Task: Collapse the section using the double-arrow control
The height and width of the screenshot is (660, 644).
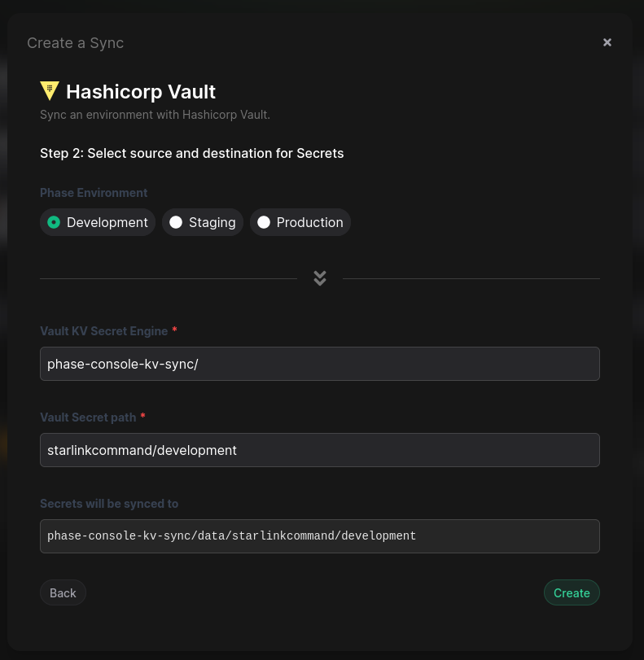Action: click(x=319, y=278)
